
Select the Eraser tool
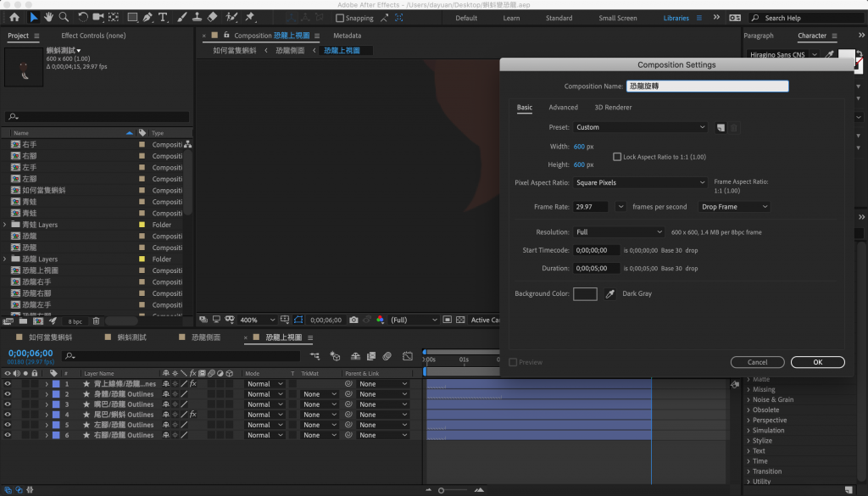click(x=212, y=17)
